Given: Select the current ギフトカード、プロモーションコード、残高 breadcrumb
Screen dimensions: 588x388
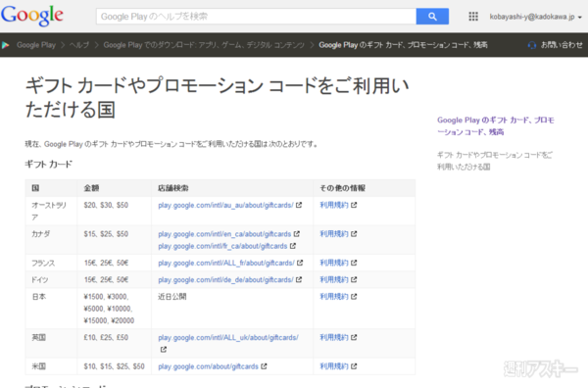Looking at the screenshot, I should point(403,45).
